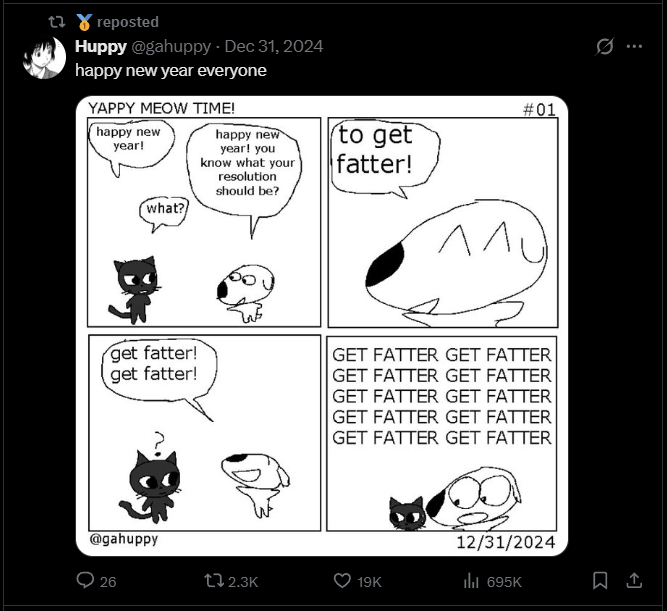Open the medal emoji reposter profile
The width and height of the screenshot is (667, 611).
point(84,22)
